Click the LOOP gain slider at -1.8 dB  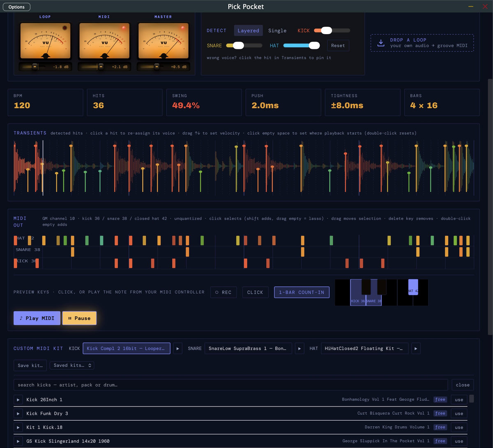tap(35, 67)
